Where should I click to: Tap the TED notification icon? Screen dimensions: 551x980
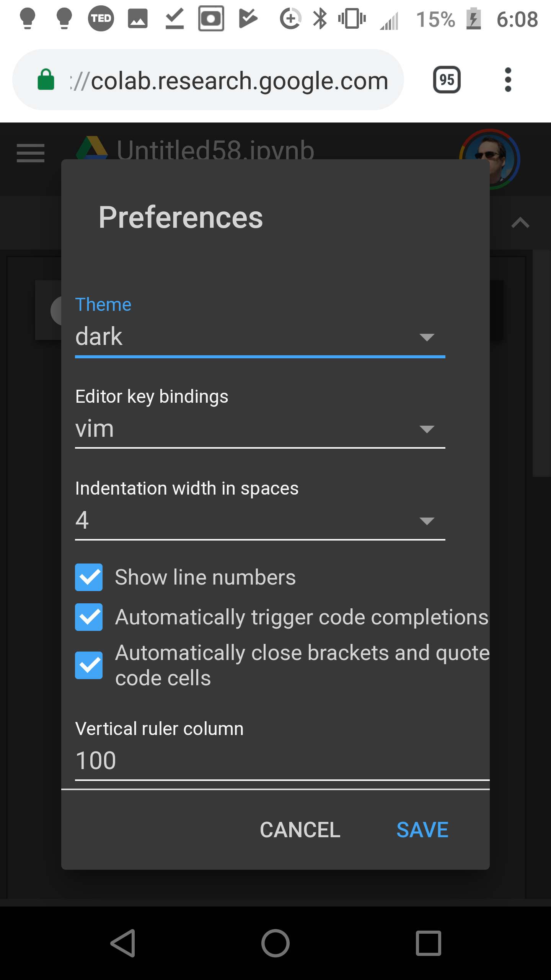(x=101, y=18)
